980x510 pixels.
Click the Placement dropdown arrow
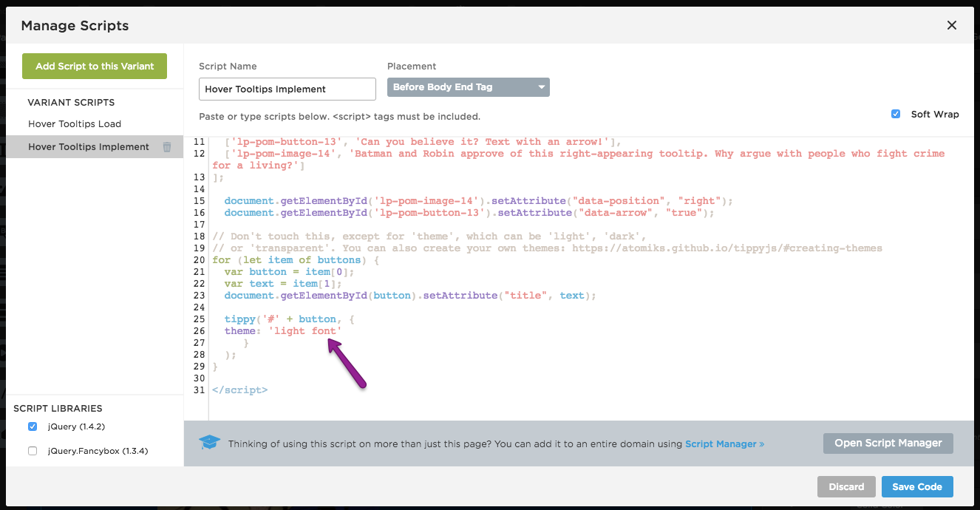541,87
